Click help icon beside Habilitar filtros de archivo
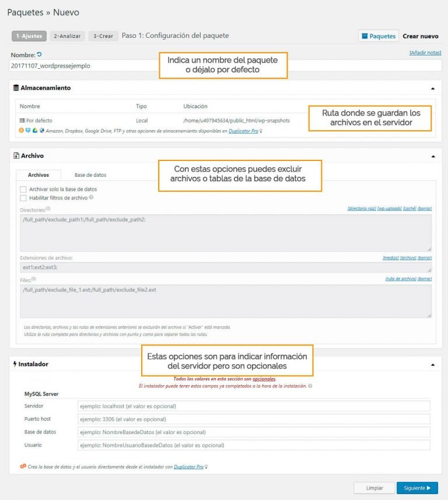 click(x=92, y=198)
